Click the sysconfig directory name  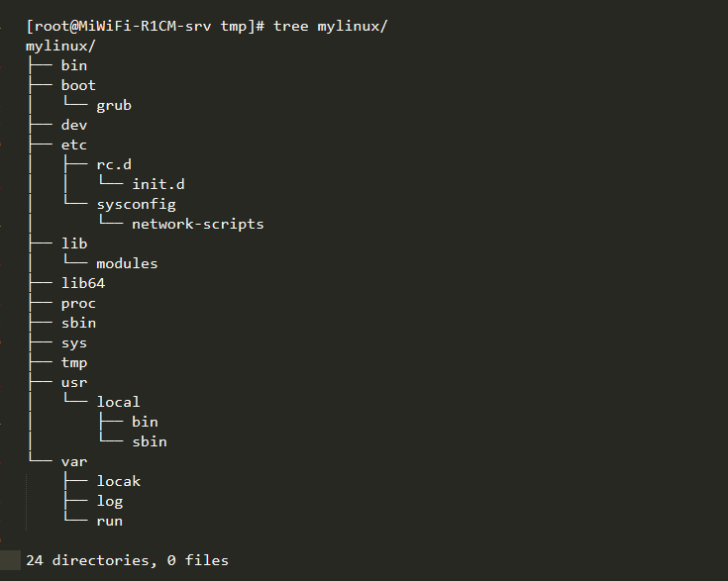click(136, 205)
